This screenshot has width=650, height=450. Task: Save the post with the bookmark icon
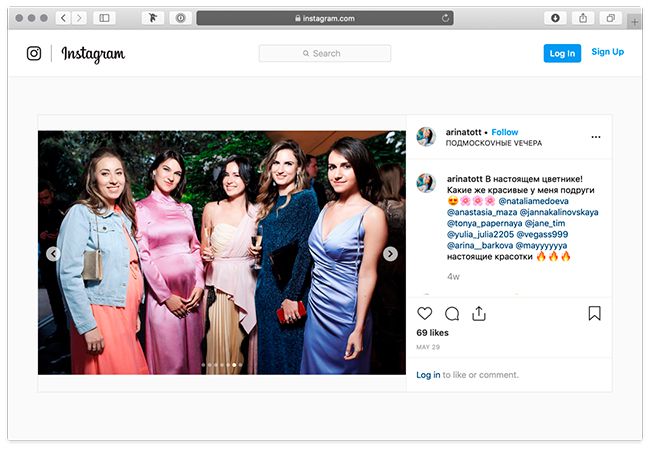pyautogui.click(x=594, y=313)
